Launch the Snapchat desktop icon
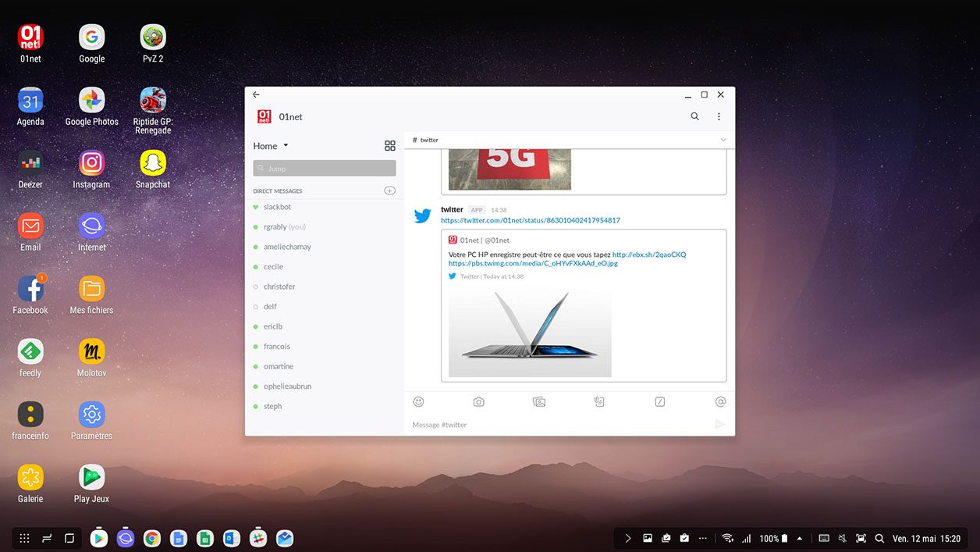The width and height of the screenshot is (980, 552). [153, 163]
